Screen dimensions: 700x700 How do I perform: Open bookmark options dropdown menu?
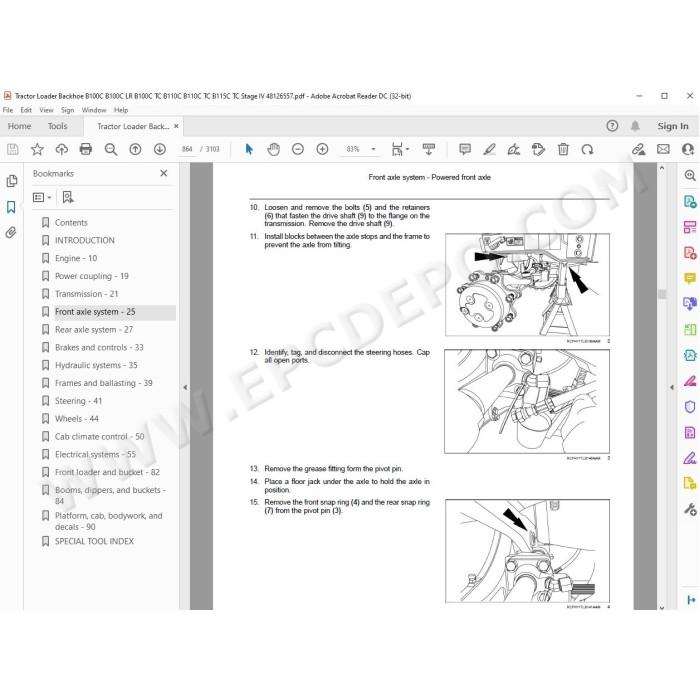tap(42, 197)
